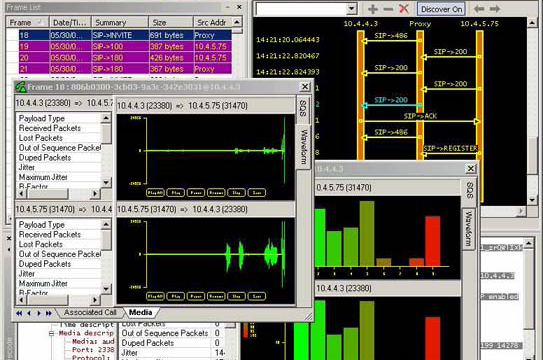Image resolution: width=543 pixels, height=360 pixels.
Task: Click up arrow of frame list scrollbar
Action: (237, 22)
